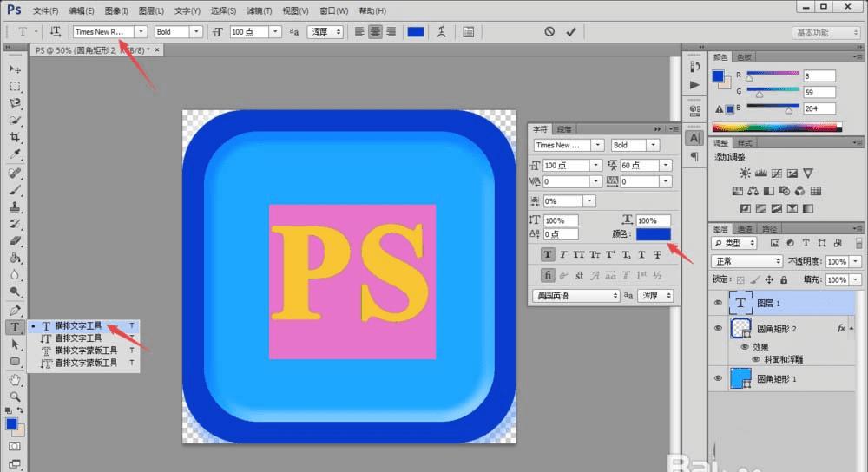Click the 图层 1 layer thumbnail
This screenshot has width=868, height=472.
(740, 303)
